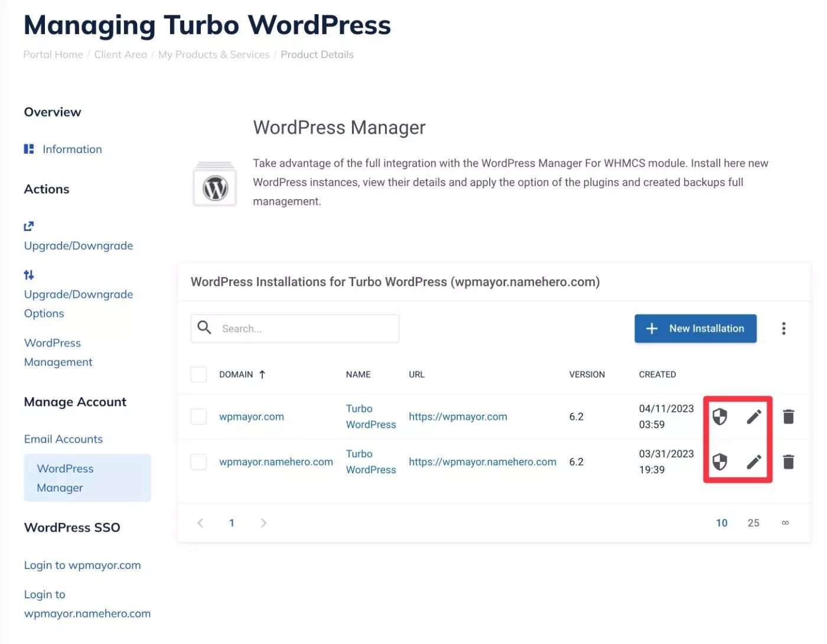Click Login to wpmayor.namehero.com SSO link
Viewport: 827px width, 644px height.
pos(87,604)
